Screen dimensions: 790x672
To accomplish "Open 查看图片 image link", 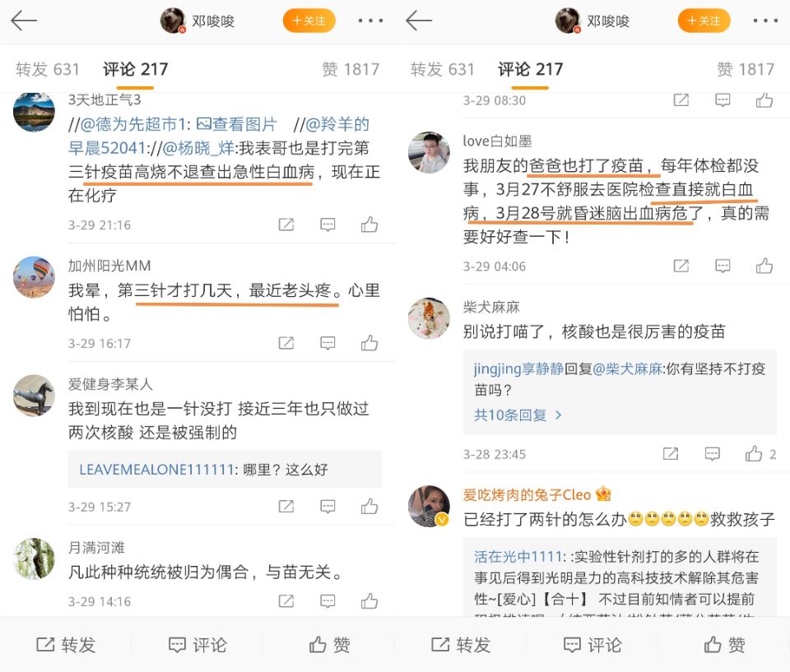I will pyautogui.click(x=236, y=124).
